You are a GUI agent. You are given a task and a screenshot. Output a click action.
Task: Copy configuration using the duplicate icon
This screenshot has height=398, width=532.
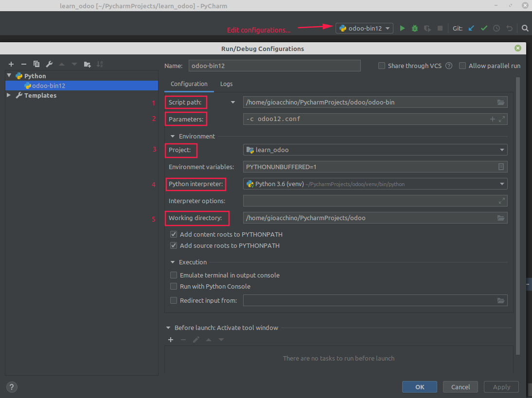[36, 64]
